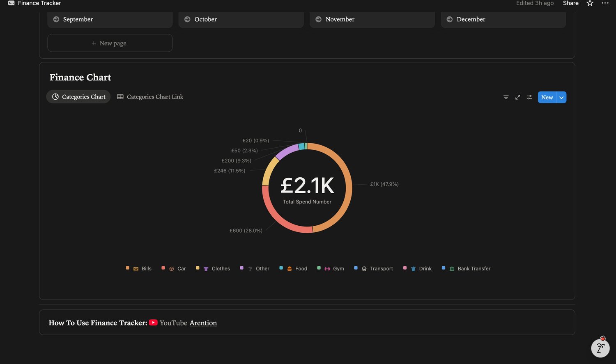Viewport: 616px width, 364px height.
Task: Expand the New button dropdown arrow
Action: [x=561, y=97]
